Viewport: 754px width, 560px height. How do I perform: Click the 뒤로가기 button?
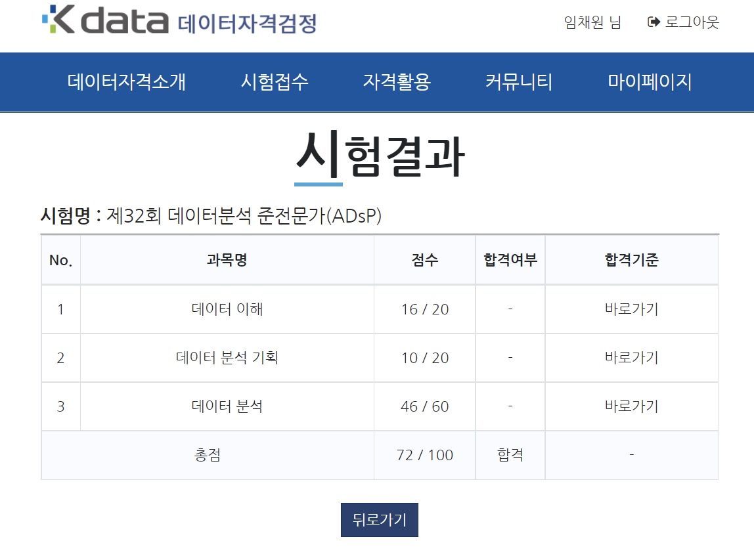point(380,519)
